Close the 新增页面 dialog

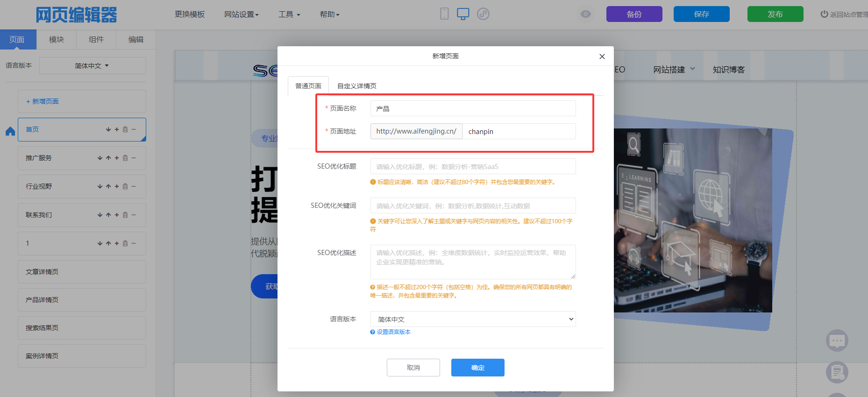click(x=602, y=57)
